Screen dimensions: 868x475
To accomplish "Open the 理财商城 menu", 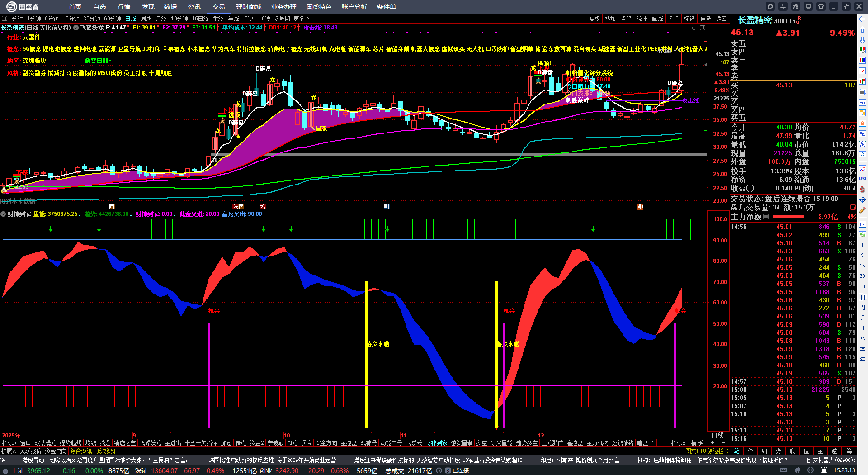I will [249, 7].
